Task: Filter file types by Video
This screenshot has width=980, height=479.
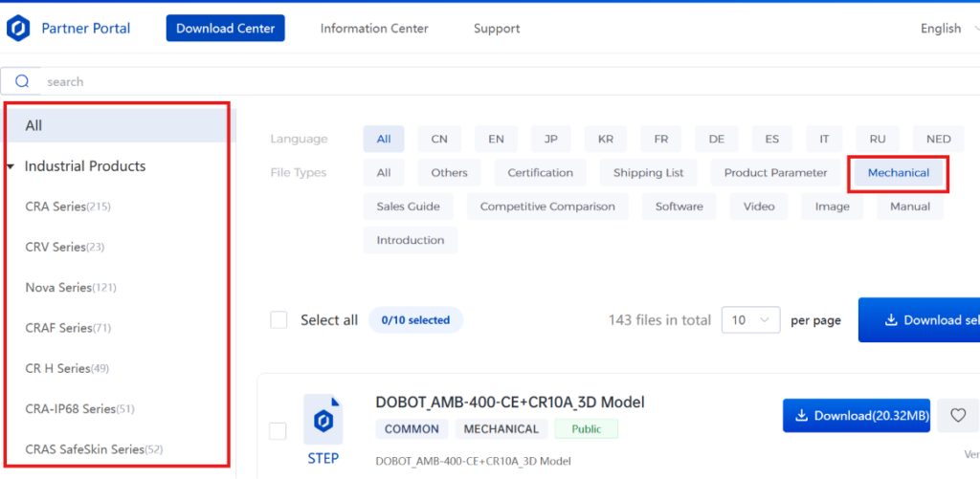Action: [759, 207]
